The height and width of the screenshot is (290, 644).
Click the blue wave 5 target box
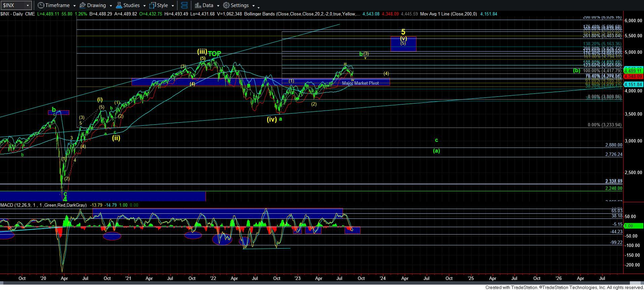coord(403,44)
